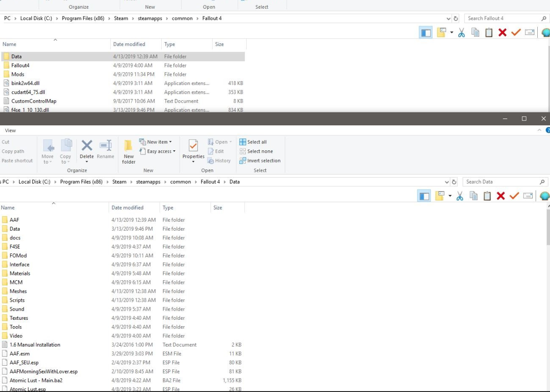Toggle the preview pane in the Data window

point(424,196)
